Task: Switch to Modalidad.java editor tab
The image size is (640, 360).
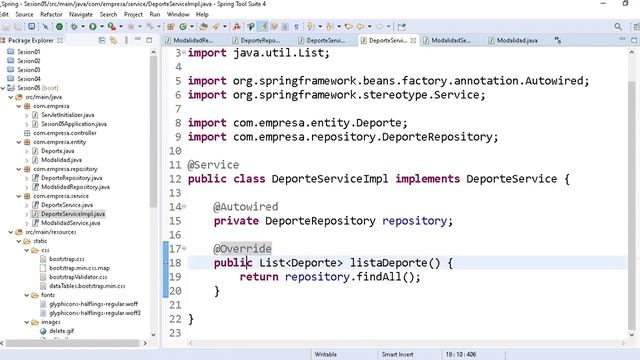Action: point(513,40)
